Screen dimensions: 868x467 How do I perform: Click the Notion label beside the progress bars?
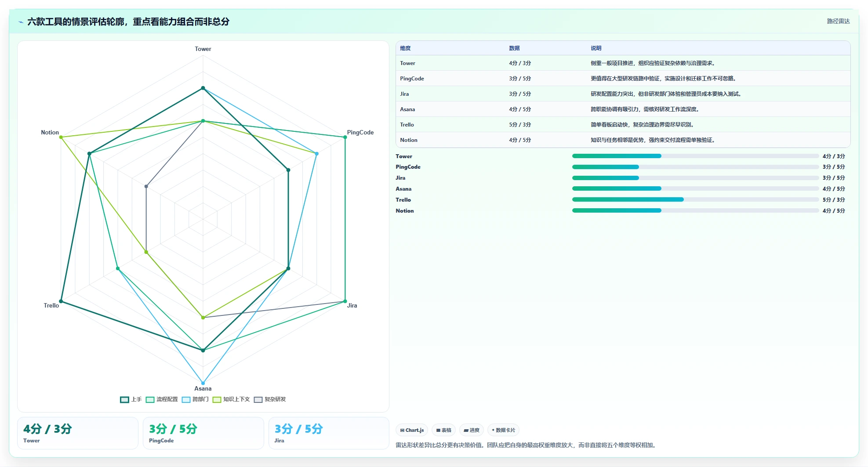tap(404, 211)
